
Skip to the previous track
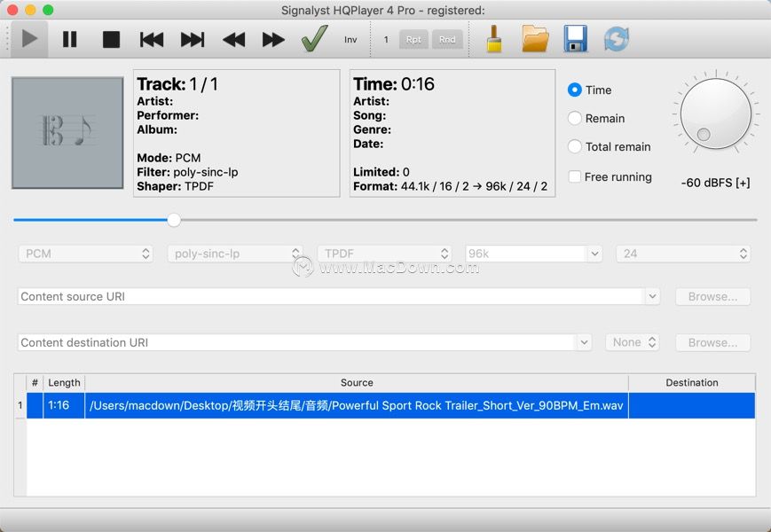pyautogui.click(x=152, y=39)
